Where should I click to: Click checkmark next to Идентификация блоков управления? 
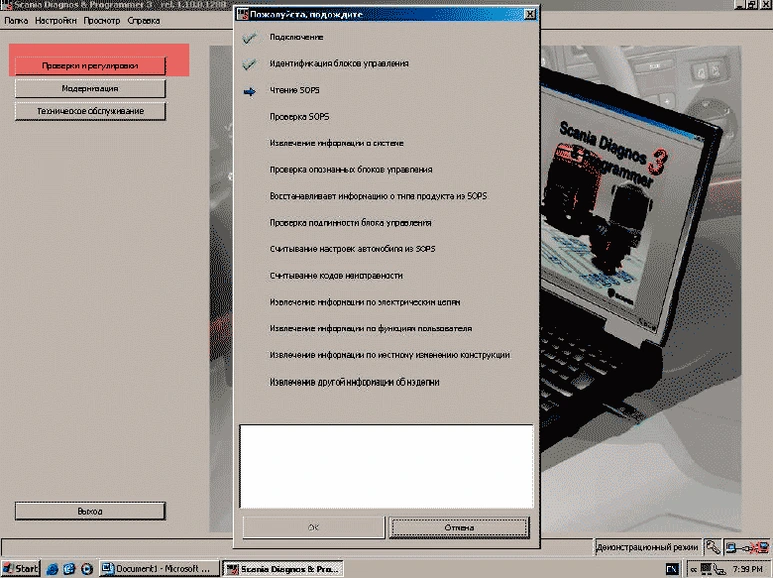tap(249, 63)
